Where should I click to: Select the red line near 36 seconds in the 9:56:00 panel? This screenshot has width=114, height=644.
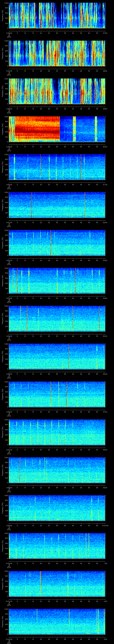pyautogui.click(x=66, y=394)
